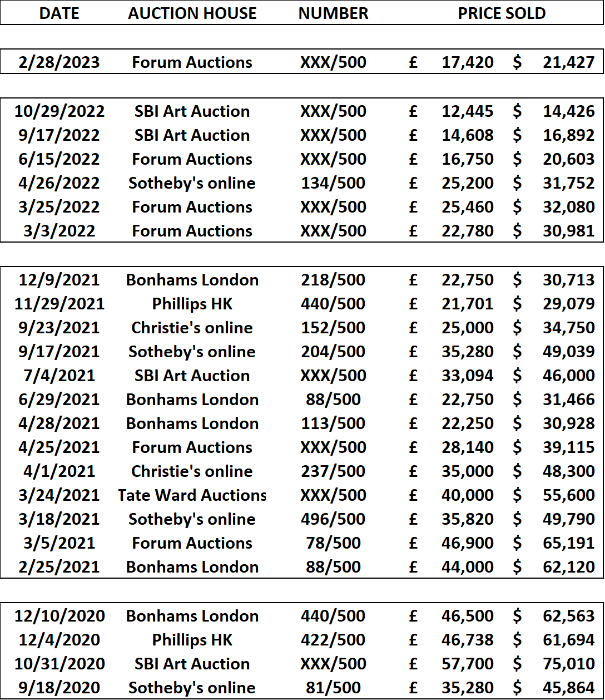Select the DATE column header
The image size is (605, 700).
pyautogui.click(x=59, y=13)
